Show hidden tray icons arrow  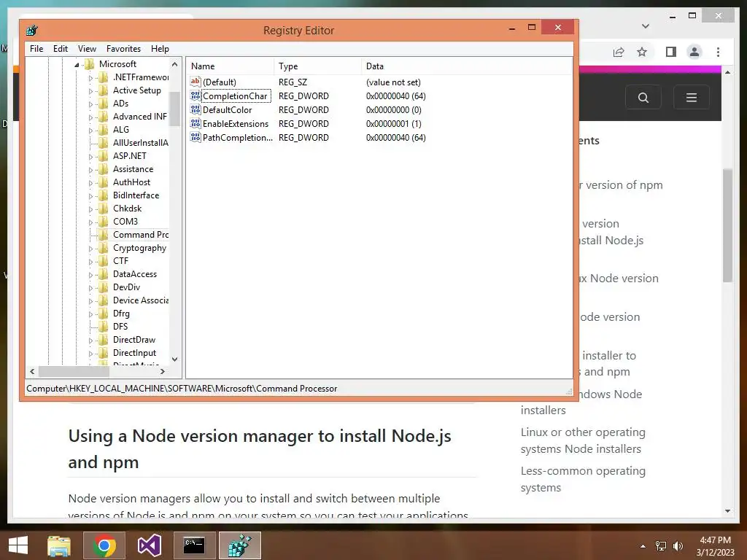coord(643,546)
